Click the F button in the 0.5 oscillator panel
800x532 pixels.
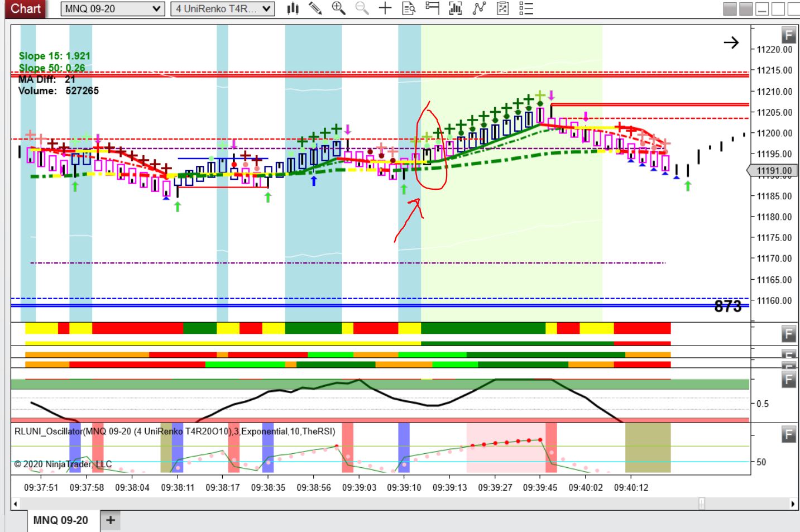pyautogui.click(x=788, y=380)
